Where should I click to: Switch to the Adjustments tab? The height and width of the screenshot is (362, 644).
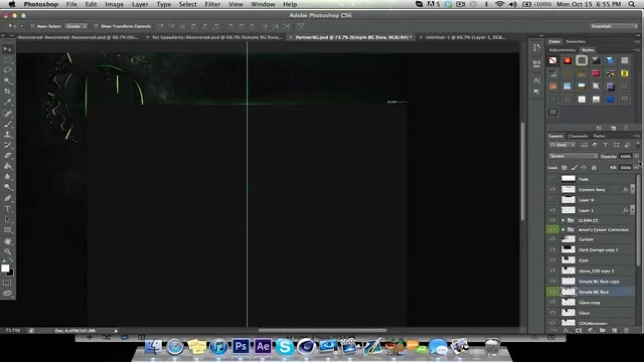pos(562,50)
